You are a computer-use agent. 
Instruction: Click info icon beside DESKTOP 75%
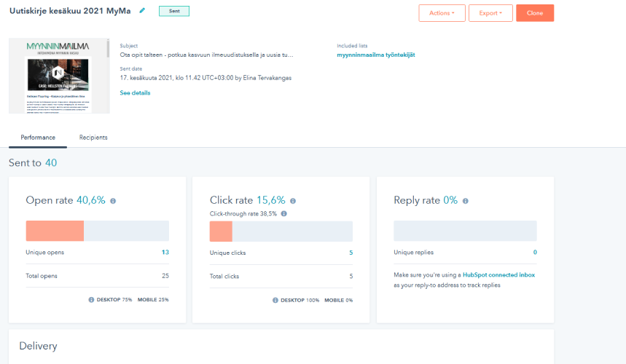coord(91,299)
